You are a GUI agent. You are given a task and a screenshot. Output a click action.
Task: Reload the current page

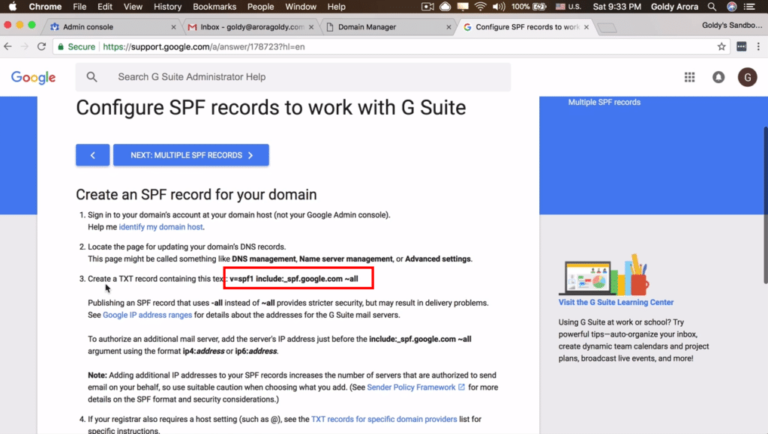pyautogui.click(x=42, y=47)
